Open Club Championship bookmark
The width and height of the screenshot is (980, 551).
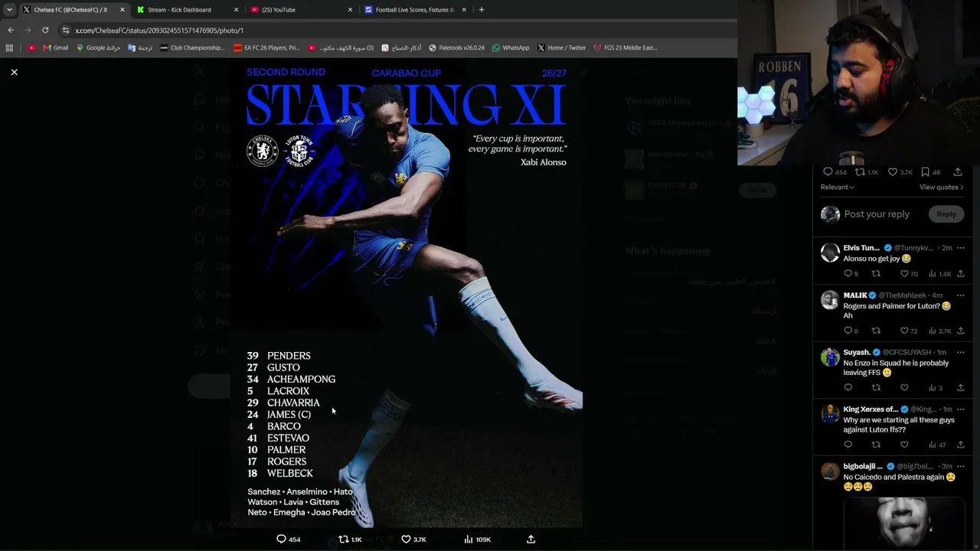[x=192, y=47]
